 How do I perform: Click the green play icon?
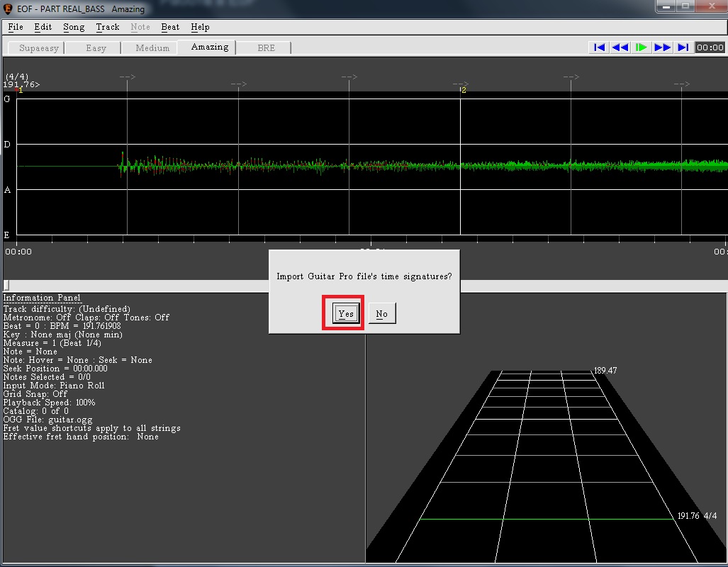pyautogui.click(x=642, y=47)
